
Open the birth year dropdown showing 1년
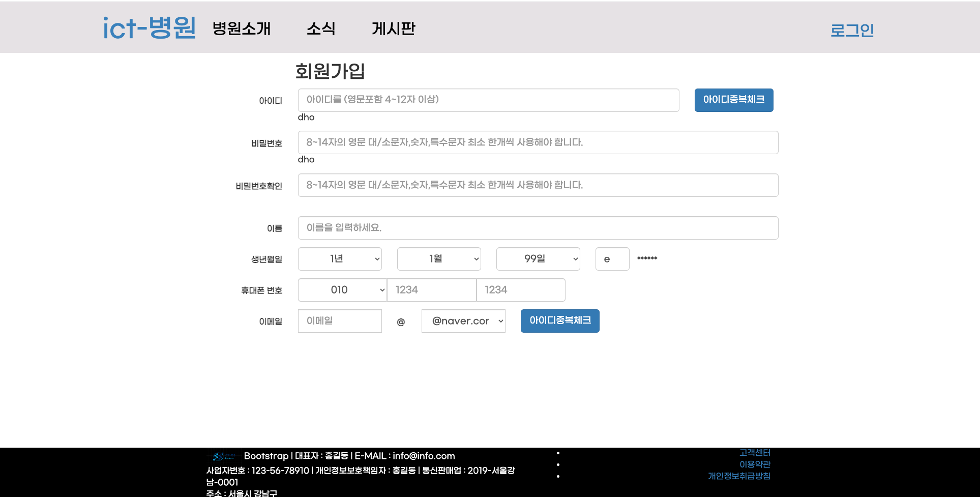click(339, 259)
